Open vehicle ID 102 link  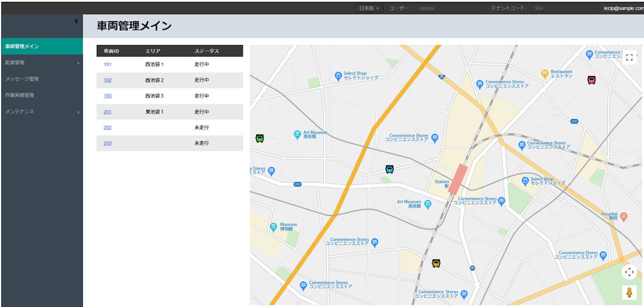[107, 80]
